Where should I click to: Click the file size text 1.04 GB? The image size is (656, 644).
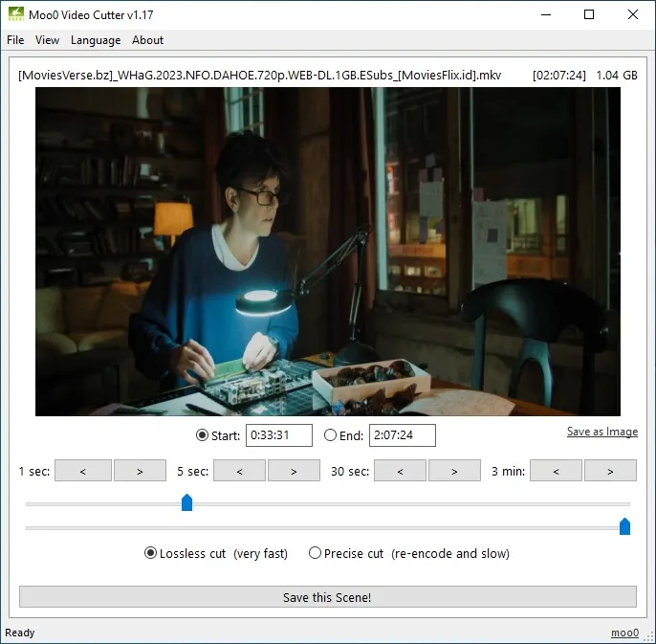617,76
